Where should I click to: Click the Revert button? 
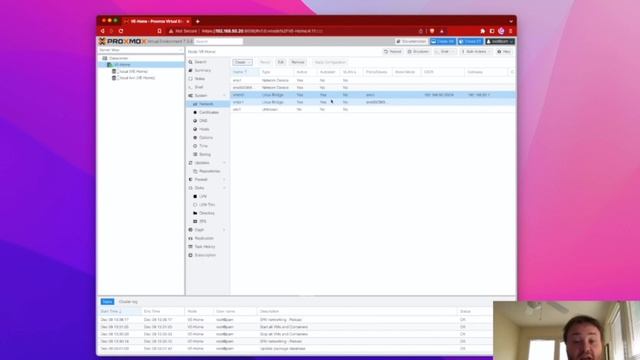click(x=265, y=62)
